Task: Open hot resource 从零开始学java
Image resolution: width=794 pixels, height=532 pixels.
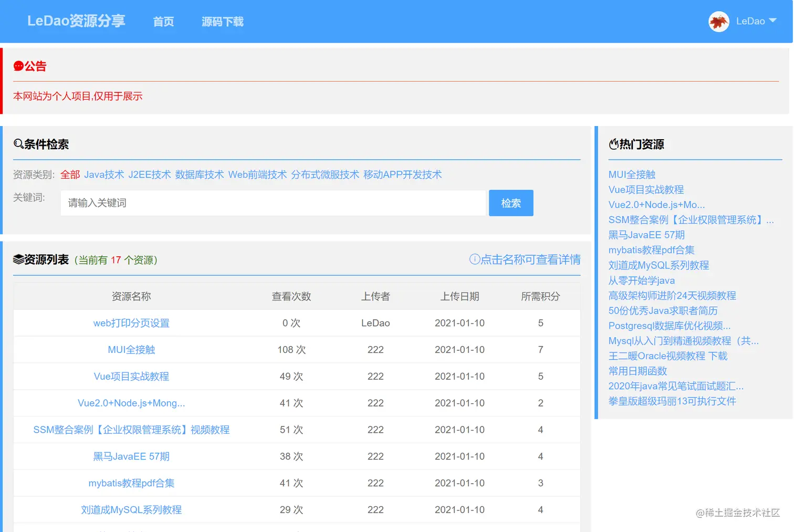Action: coord(642,280)
